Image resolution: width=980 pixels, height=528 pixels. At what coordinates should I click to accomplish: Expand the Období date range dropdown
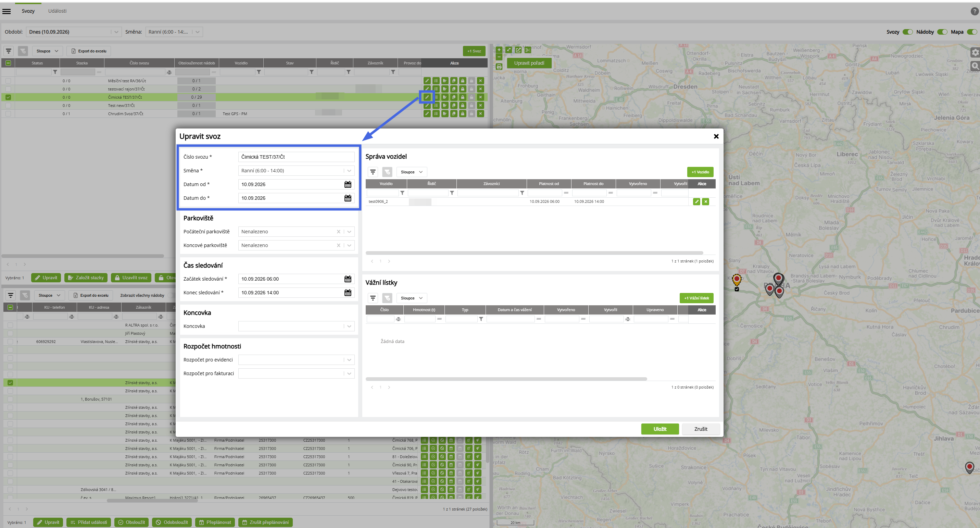[x=116, y=32]
